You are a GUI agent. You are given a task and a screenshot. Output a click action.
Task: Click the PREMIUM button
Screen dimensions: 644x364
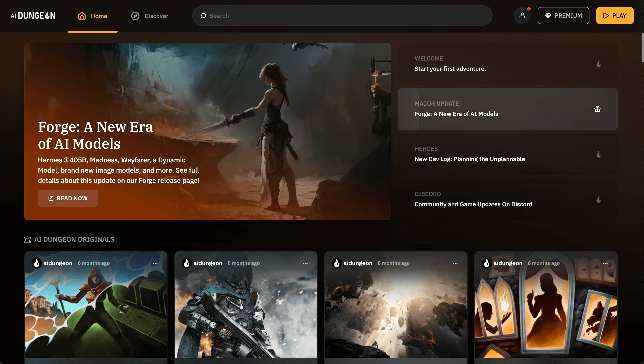563,16
